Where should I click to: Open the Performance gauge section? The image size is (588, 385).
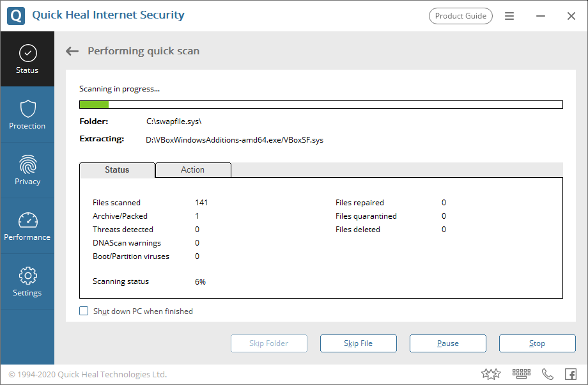click(x=27, y=226)
